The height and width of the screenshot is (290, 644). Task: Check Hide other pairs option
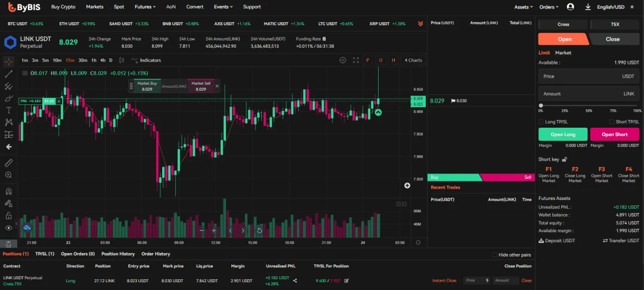[494, 255]
